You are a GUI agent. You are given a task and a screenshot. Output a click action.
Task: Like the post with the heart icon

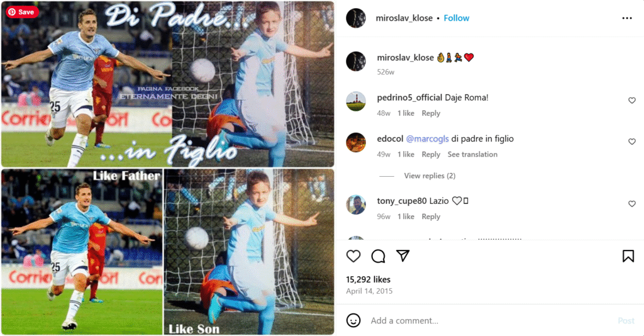pos(353,256)
